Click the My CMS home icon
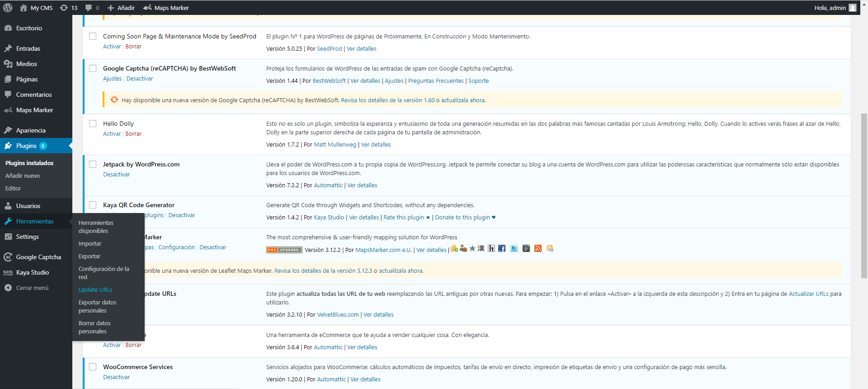This screenshot has width=868, height=389. pyautogui.click(x=24, y=8)
